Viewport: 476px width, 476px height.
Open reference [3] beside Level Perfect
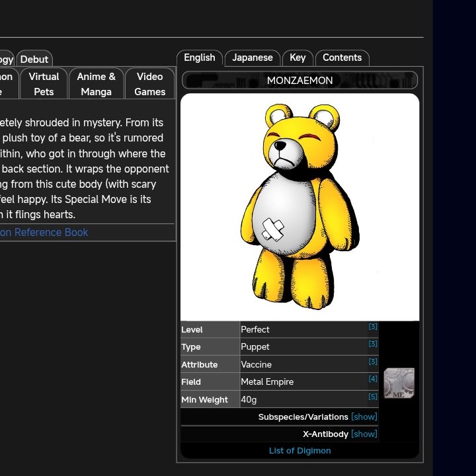coord(373,327)
